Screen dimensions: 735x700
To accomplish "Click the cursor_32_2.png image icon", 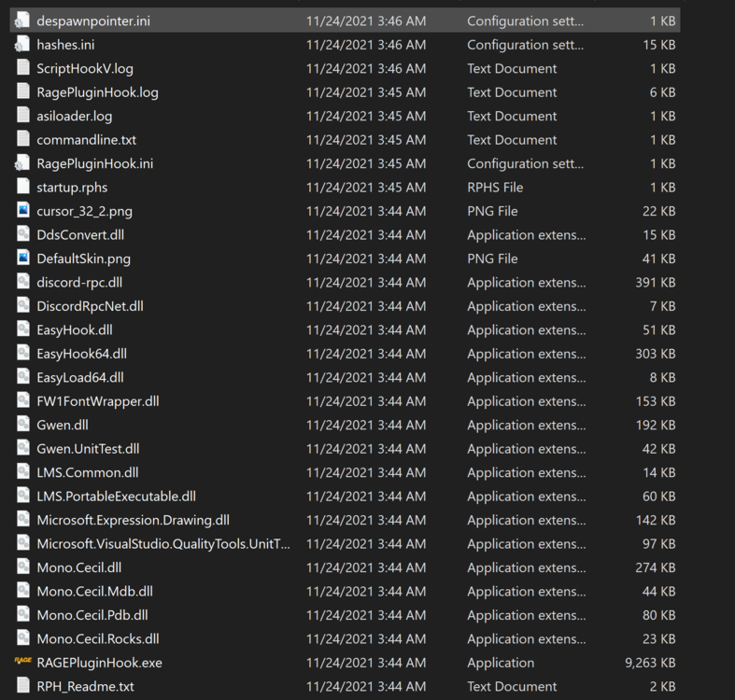I will click(23, 211).
